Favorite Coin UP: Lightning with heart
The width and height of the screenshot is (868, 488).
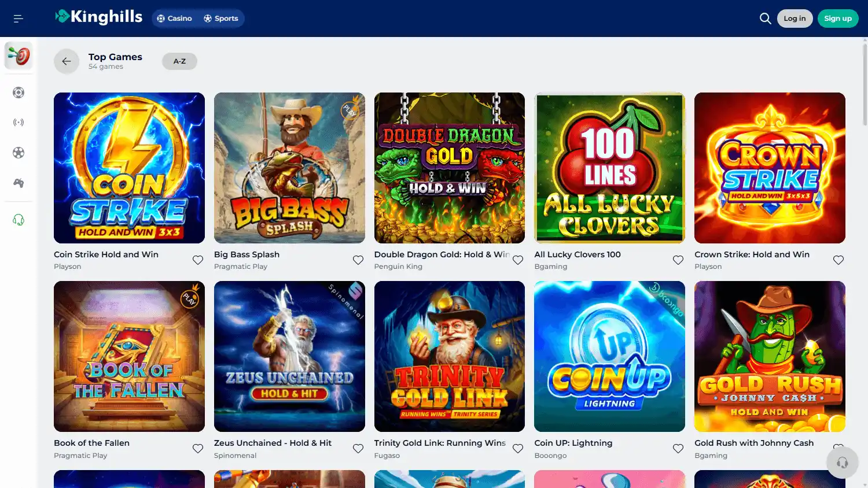point(678,449)
